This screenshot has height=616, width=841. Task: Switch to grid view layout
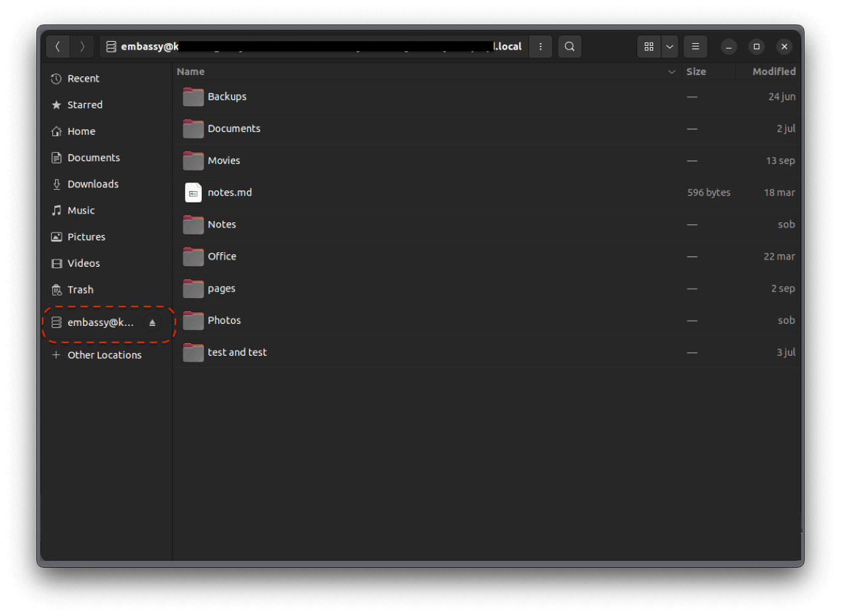pos(649,46)
